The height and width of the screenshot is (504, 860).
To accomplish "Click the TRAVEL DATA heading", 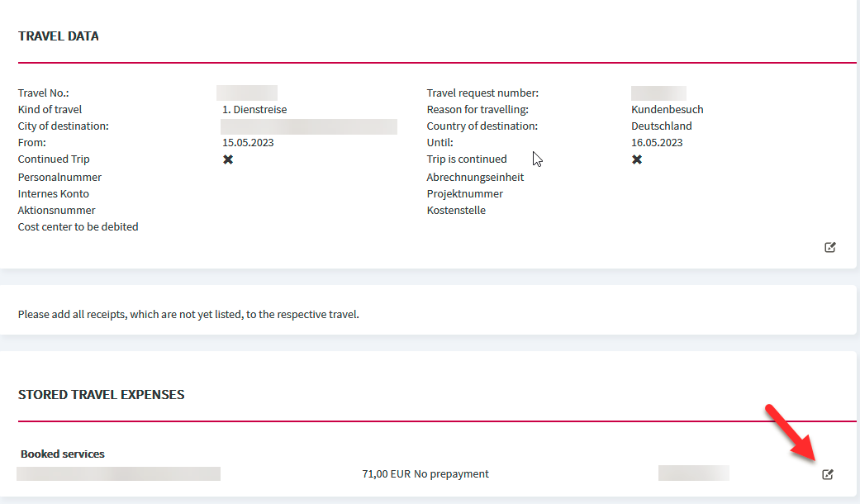I will [58, 36].
